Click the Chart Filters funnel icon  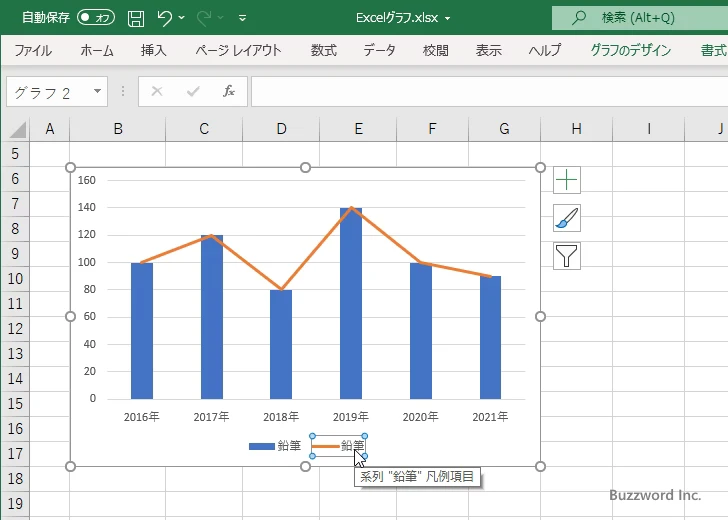(567, 256)
